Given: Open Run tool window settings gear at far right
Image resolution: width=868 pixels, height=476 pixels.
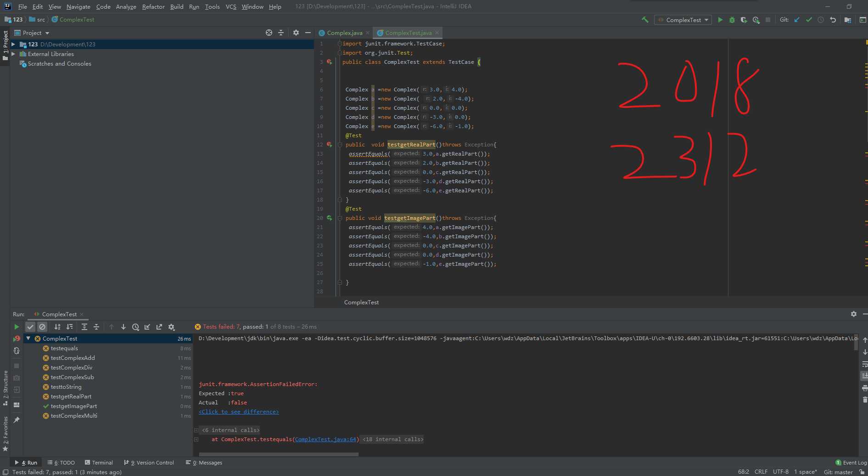Looking at the screenshot, I should tap(854, 314).
